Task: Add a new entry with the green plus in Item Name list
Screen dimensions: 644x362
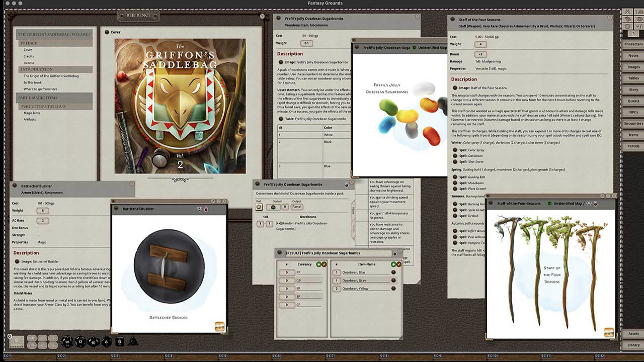Action: pos(393,264)
